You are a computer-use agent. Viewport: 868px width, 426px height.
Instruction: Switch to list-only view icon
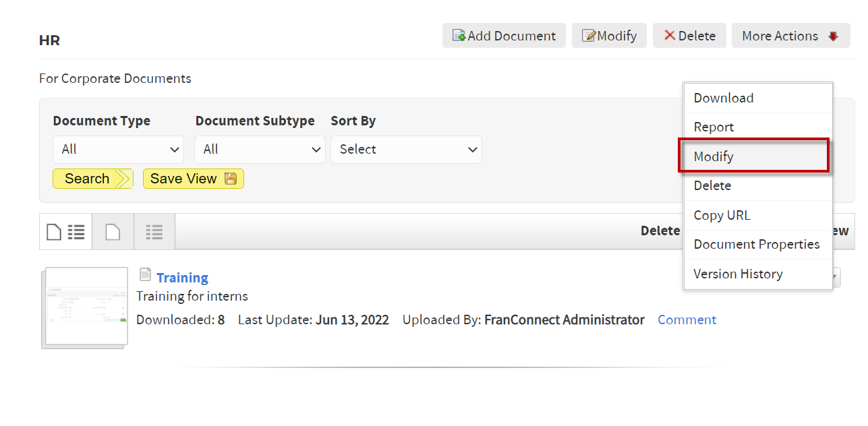coord(154,232)
